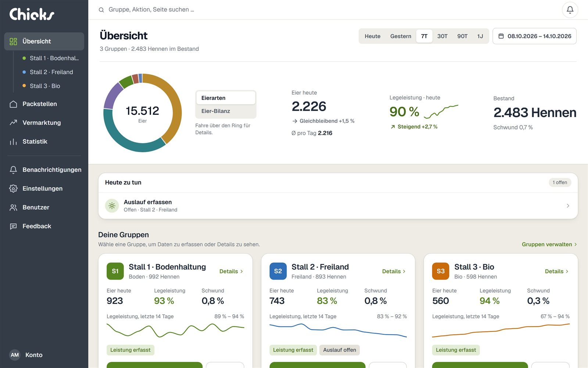This screenshot has width=588, height=368.
Task: Click the Feedback speech bubble icon
Action: [x=13, y=226]
